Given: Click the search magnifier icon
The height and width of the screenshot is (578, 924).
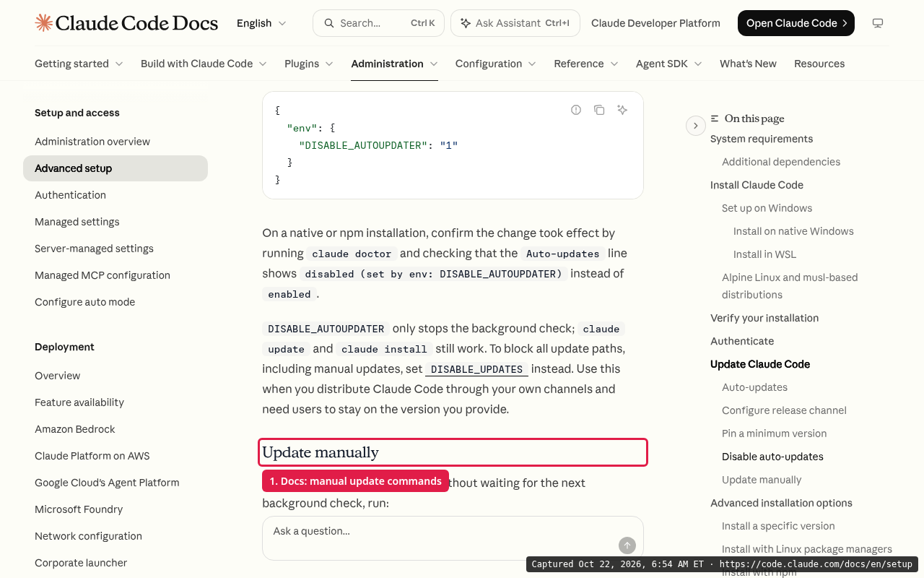Looking at the screenshot, I should [329, 23].
